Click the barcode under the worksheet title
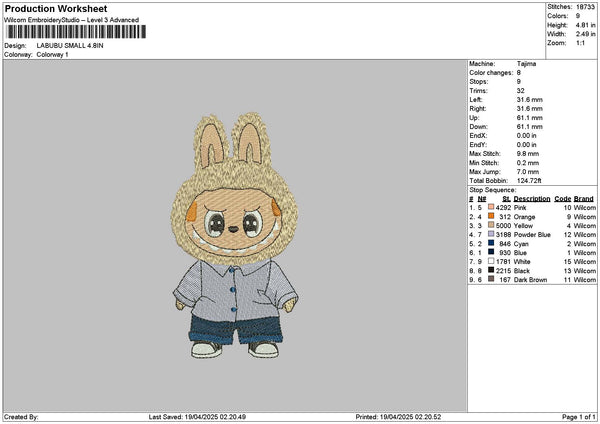The width and height of the screenshot is (600, 424). 75,33
